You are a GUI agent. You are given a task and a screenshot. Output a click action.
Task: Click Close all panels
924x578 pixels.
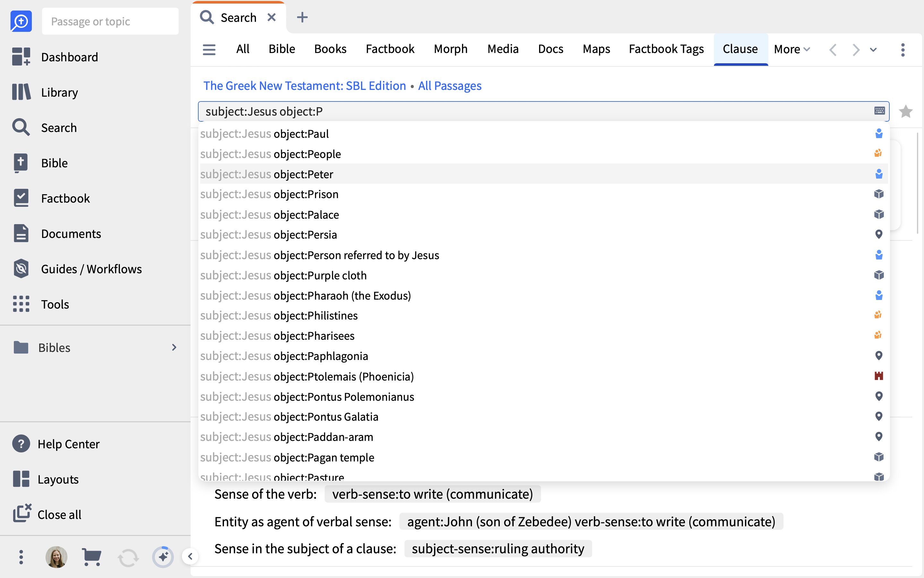point(47,514)
